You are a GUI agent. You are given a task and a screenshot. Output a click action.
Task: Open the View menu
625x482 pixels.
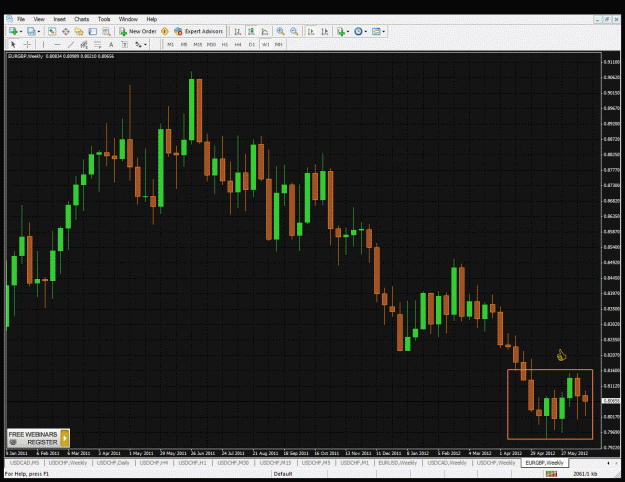coord(39,19)
